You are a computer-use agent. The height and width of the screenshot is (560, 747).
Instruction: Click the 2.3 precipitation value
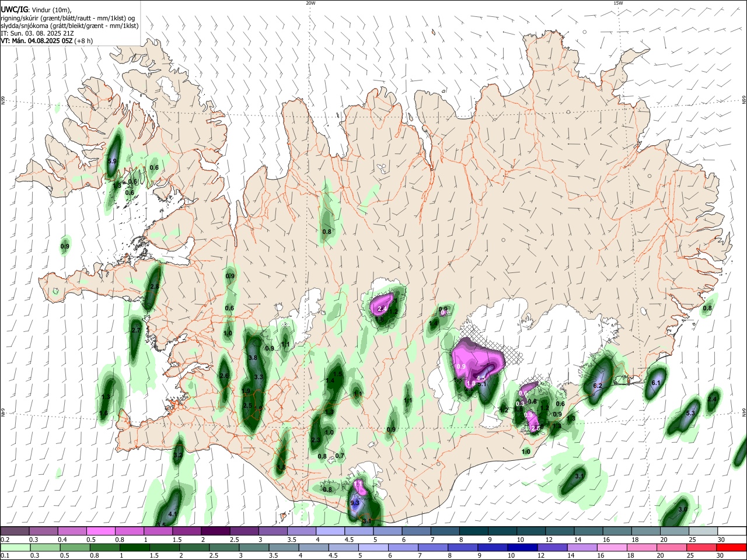pos(316,440)
